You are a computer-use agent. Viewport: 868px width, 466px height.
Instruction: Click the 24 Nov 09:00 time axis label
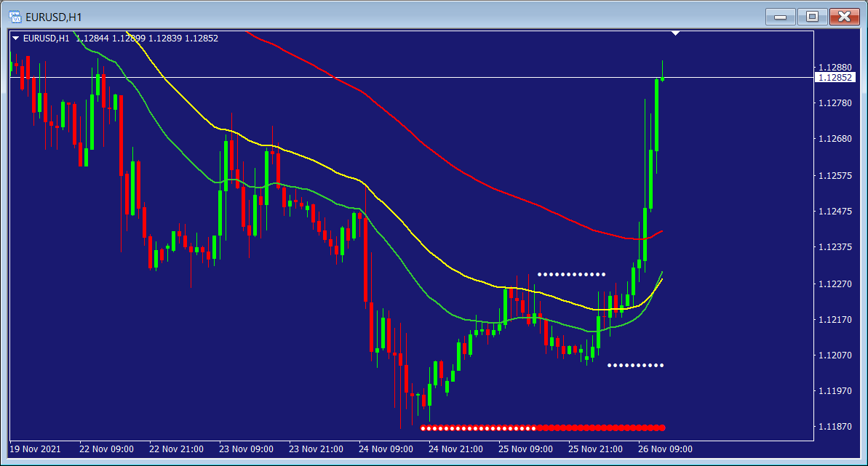coord(386,449)
